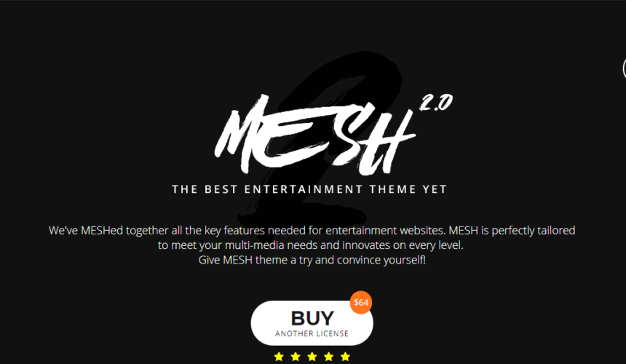Select the fourth yellow rating star
This screenshot has width=626, height=364.
tap(328, 357)
